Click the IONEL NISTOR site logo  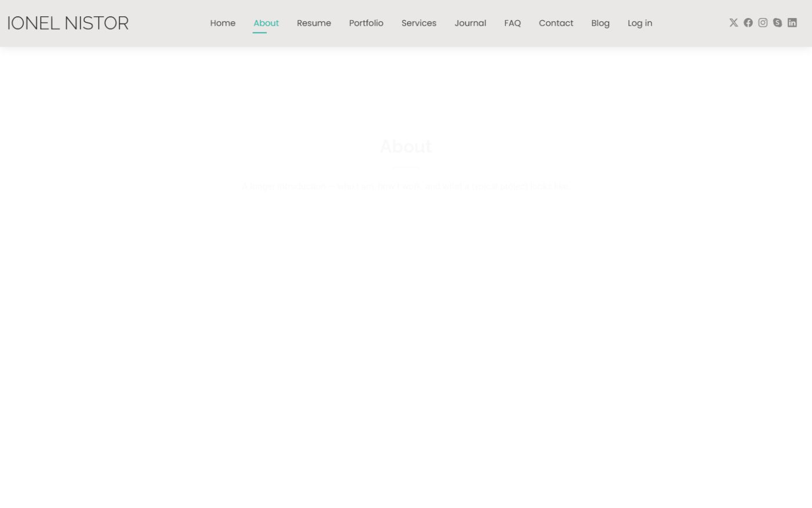coord(68,23)
